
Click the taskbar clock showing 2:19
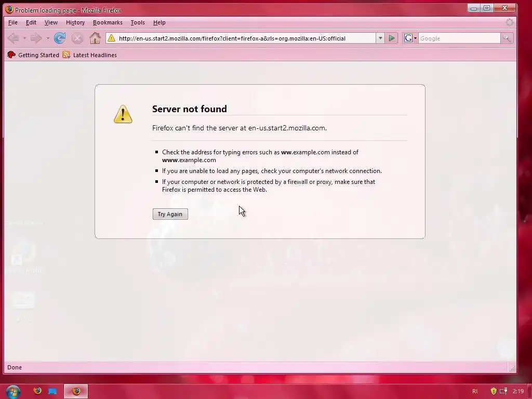click(518, 391)
